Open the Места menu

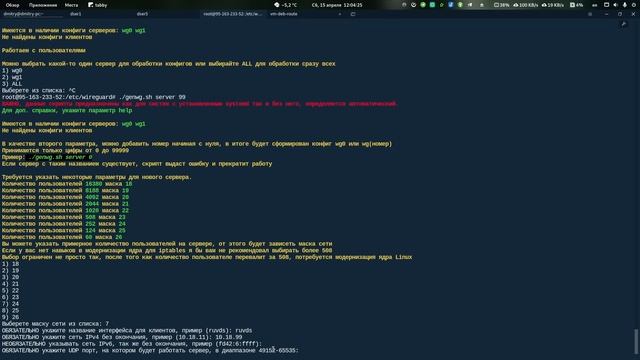(71, 5)
